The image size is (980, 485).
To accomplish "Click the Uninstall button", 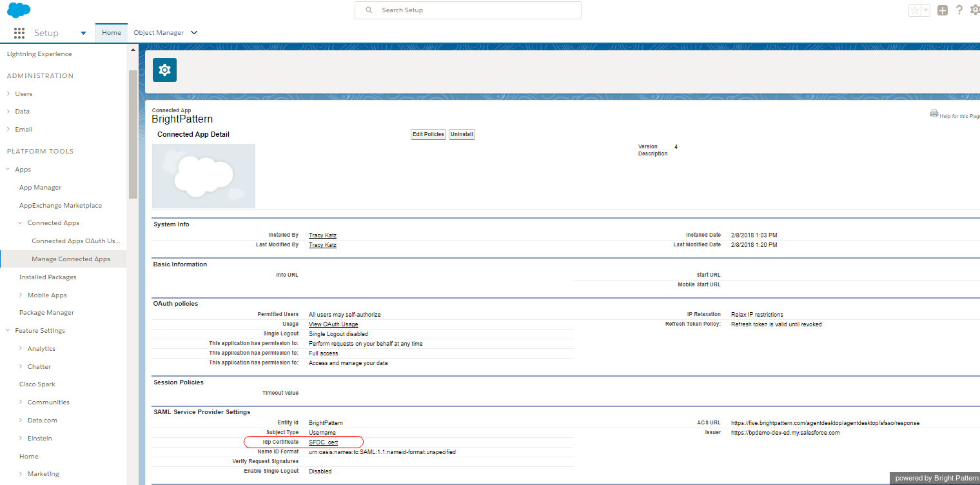I will point(462,134).
